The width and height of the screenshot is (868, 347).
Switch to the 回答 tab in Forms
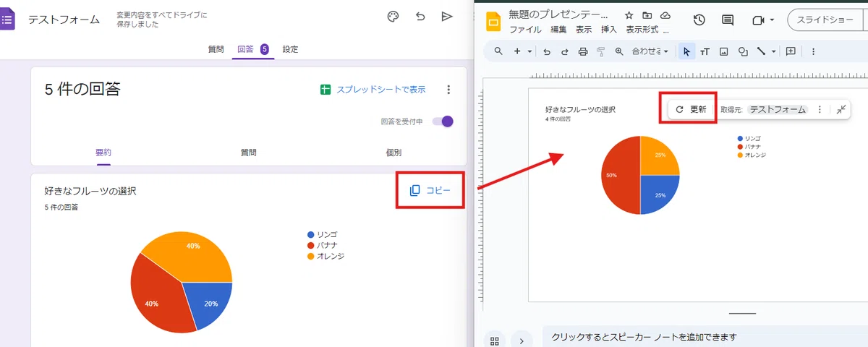tap(253, 49)
